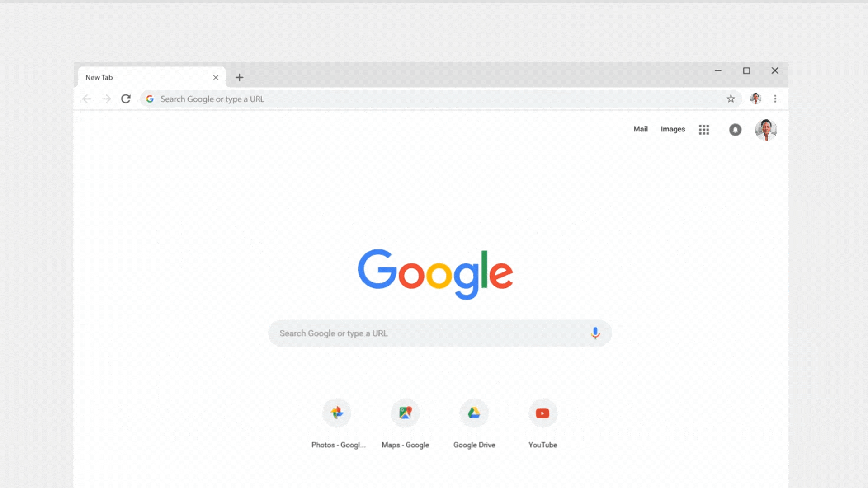Expand the Chrome browser profile menu
The image size is (868, 488).
(755, 99)
